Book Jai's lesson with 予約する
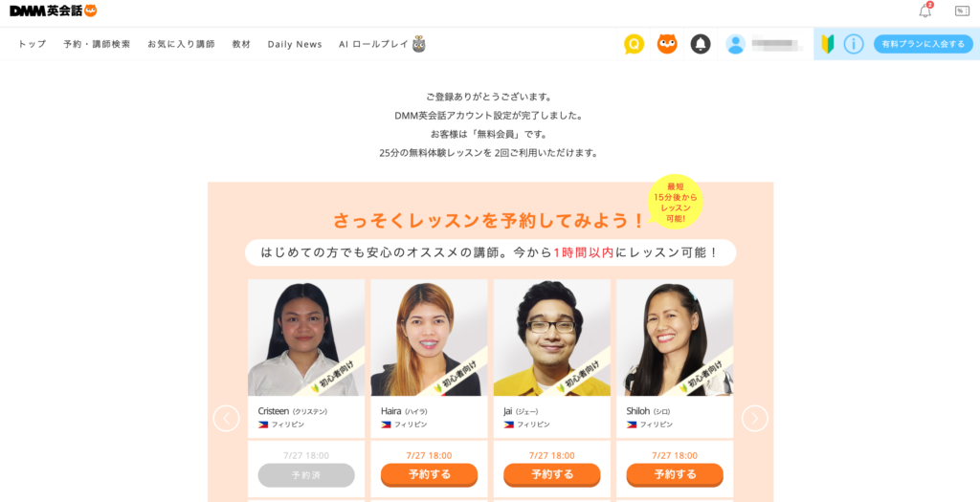This screenshot has width=980, height=502. (x=552, y=474)
